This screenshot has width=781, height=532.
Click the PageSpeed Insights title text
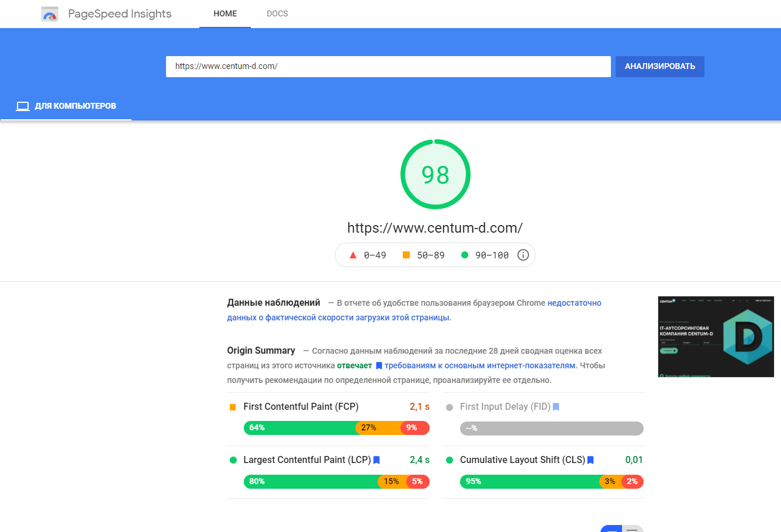[x=120, y=14]
